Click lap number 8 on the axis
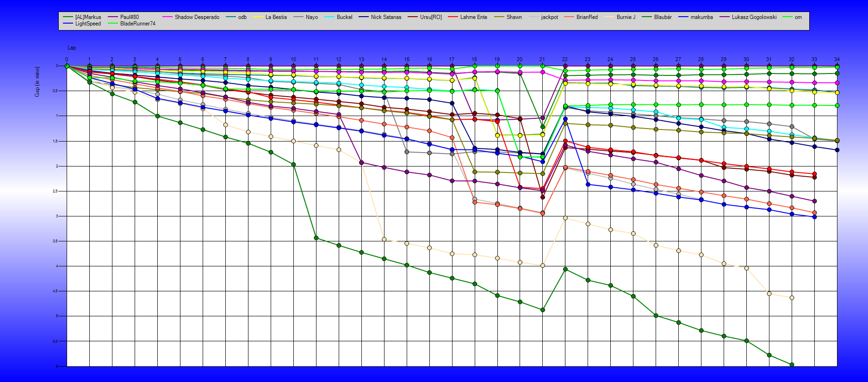Screen dimensions: 868x382 [248, 59]
